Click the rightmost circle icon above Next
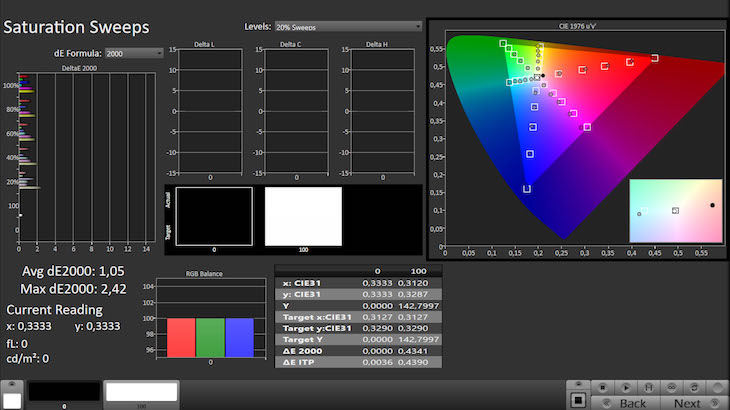The height and width of the screenshot is (410, 730). [x=717, y=387]
